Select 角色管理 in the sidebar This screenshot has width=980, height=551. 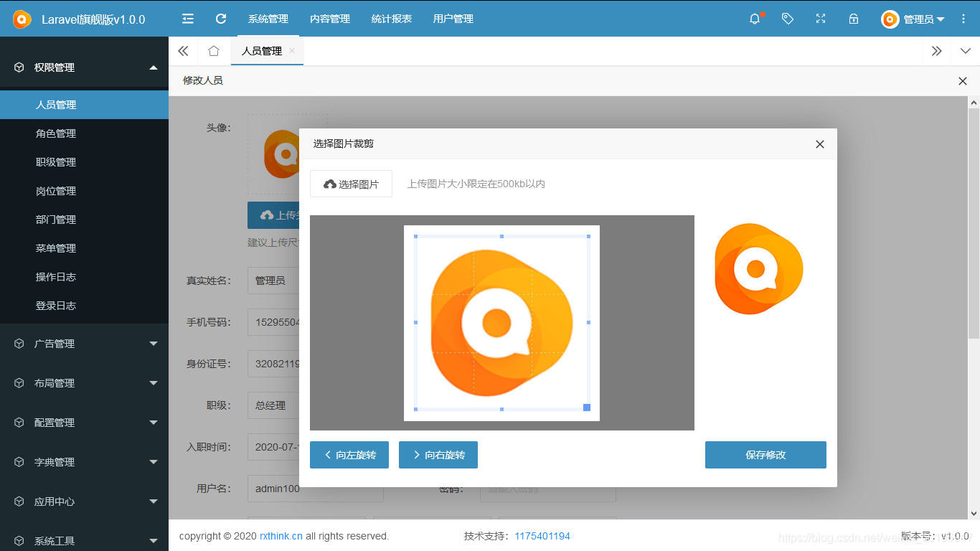84,133
